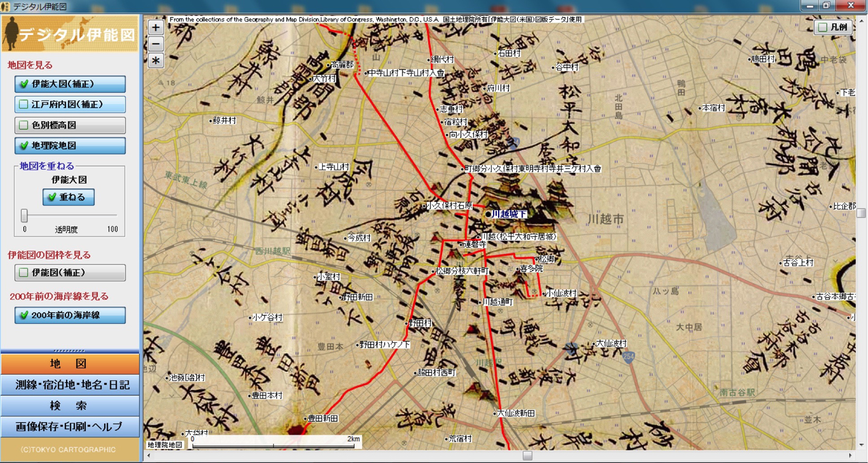
Task: Click the 川越城下 place label
Action: (x=509, y=214)
